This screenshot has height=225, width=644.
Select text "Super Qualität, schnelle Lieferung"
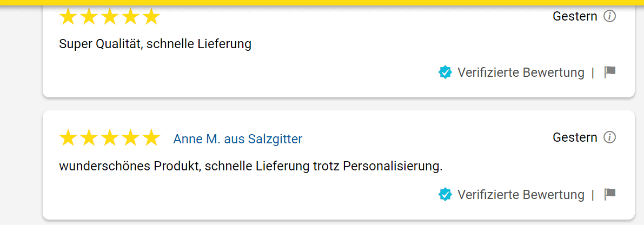click(155, 44)
